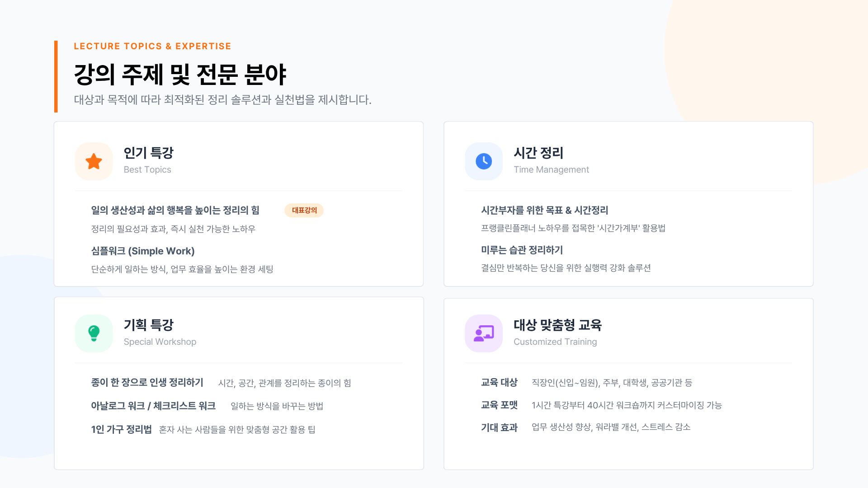
Task: Click the 기대 효과 row label
Action: 499,428
